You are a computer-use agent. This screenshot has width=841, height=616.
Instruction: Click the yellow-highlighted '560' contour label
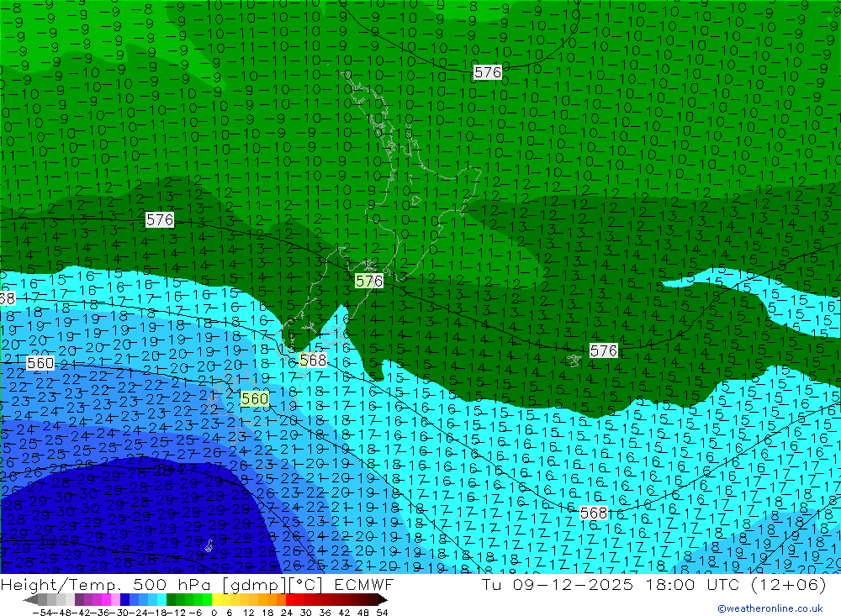point(255,399)
